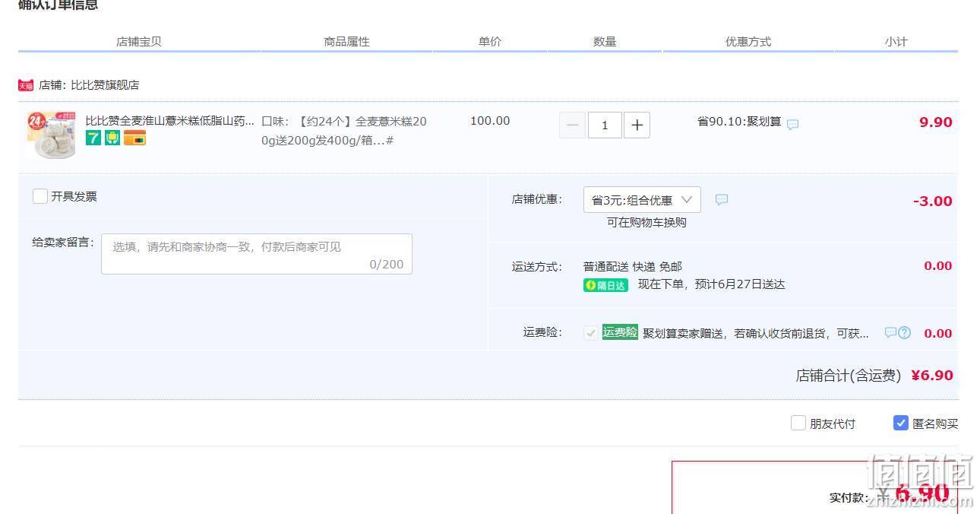
Task: Click the 省90.10:聚划算 discount text
Action: (739, 122)
